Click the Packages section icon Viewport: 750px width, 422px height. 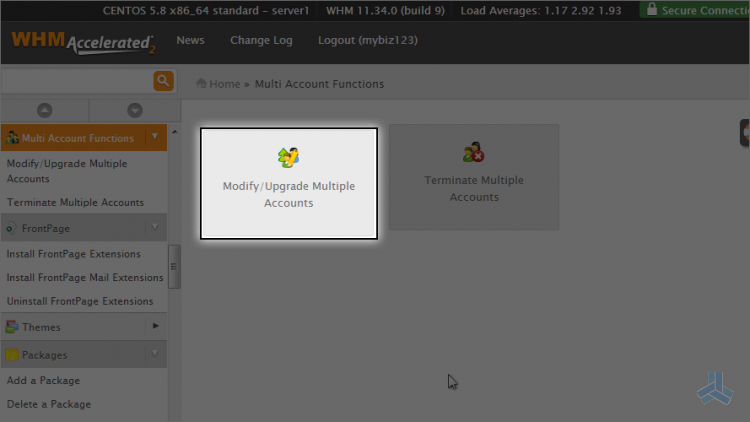12,355
